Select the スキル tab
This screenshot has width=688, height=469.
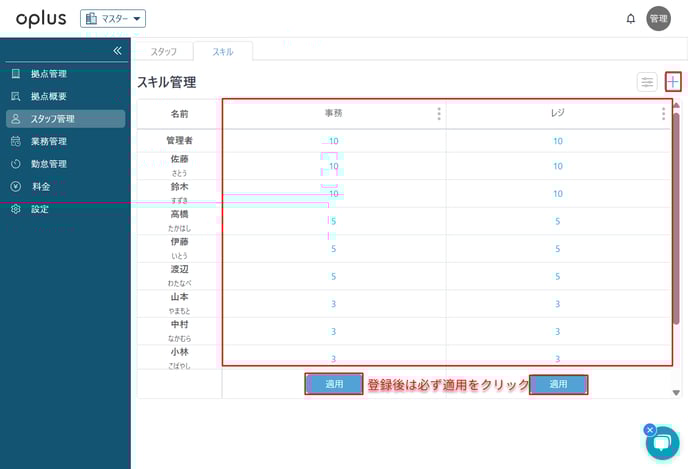point(223,51)
